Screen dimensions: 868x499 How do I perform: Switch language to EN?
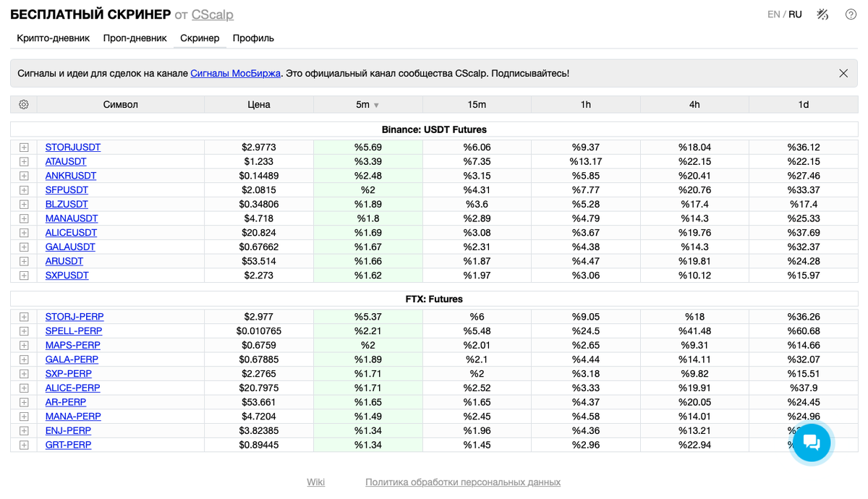coord(774,14)
